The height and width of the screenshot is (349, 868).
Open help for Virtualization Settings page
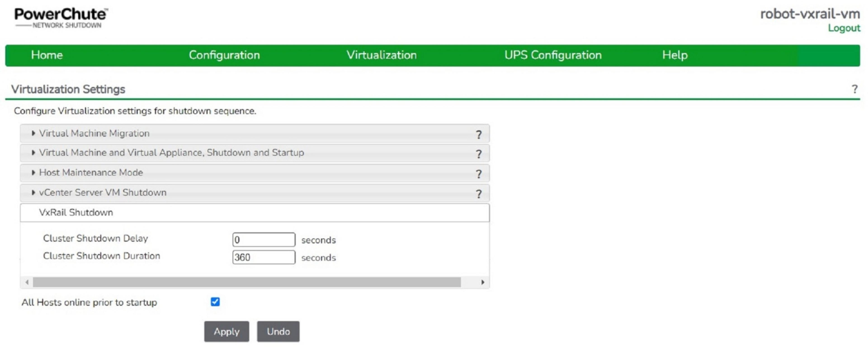[854, 89]
